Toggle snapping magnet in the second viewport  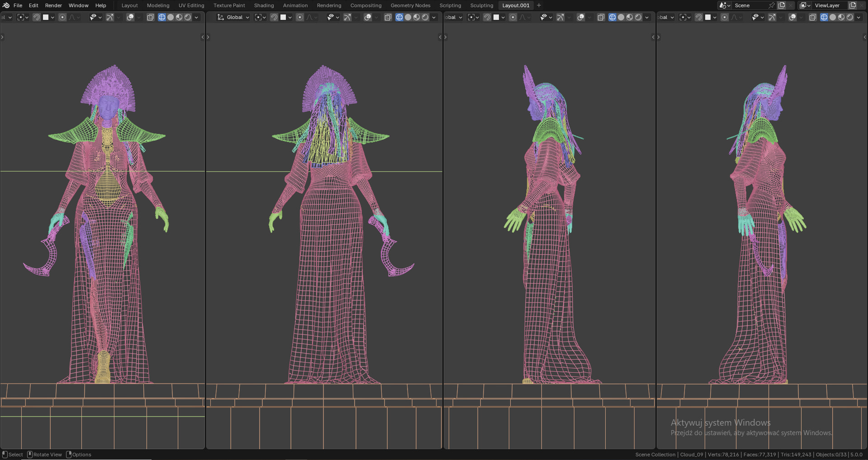(x=274, y=17)
